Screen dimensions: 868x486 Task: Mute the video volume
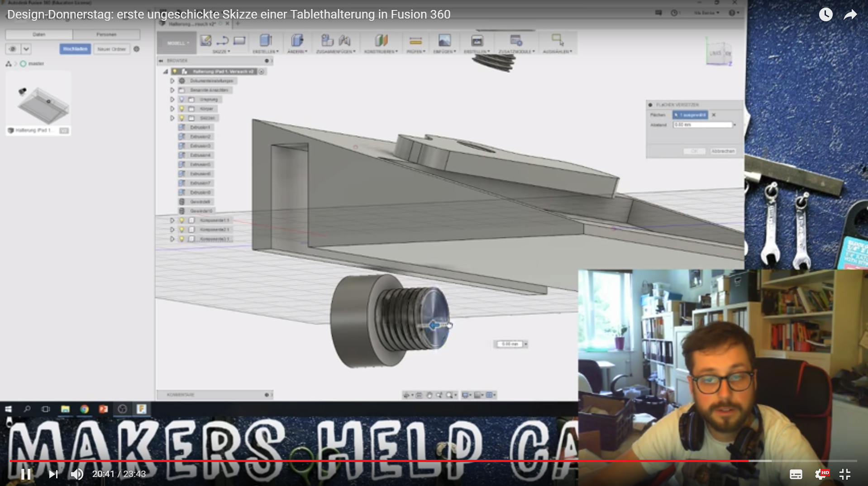coord(76,474)
